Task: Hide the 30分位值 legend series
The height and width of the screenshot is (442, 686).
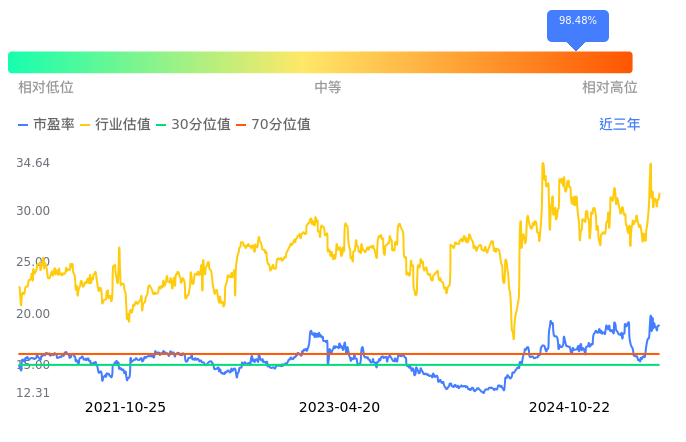Action: [192, 125]
